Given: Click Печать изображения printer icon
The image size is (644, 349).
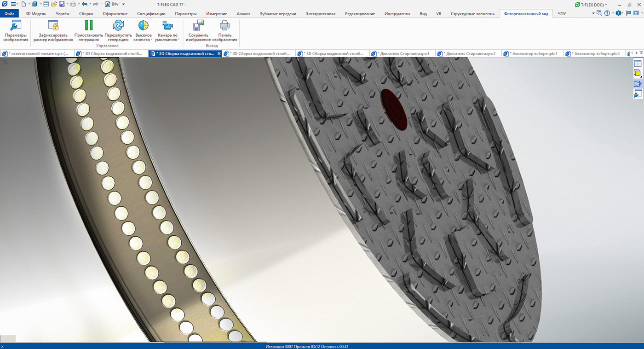Looking at the screenshot, I should tap(224, 25).
